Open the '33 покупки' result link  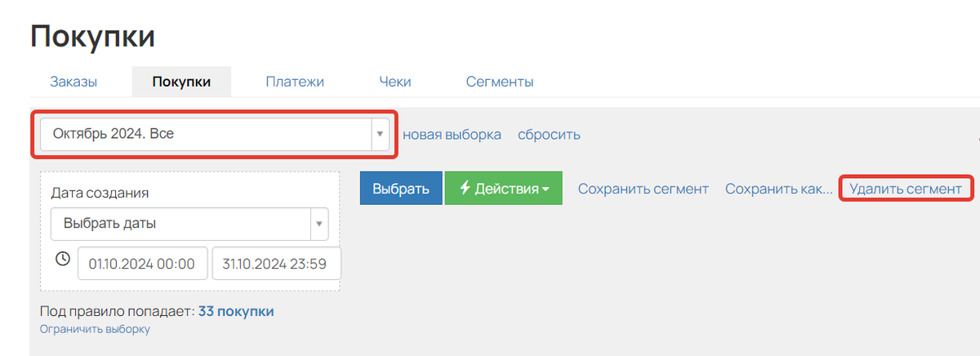[236, 311]
